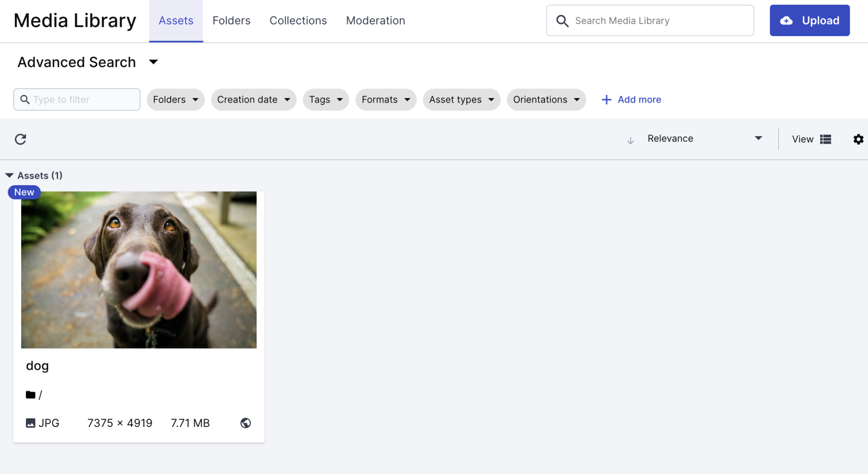Click the plus icon for Add more
Screen dimensions: 868x474
click(606, 100)
